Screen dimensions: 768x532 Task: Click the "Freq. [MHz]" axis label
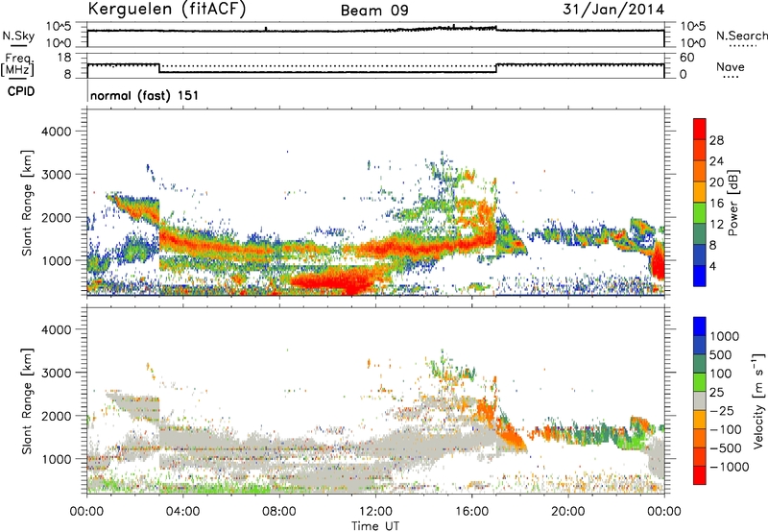(x=17, y=65)
